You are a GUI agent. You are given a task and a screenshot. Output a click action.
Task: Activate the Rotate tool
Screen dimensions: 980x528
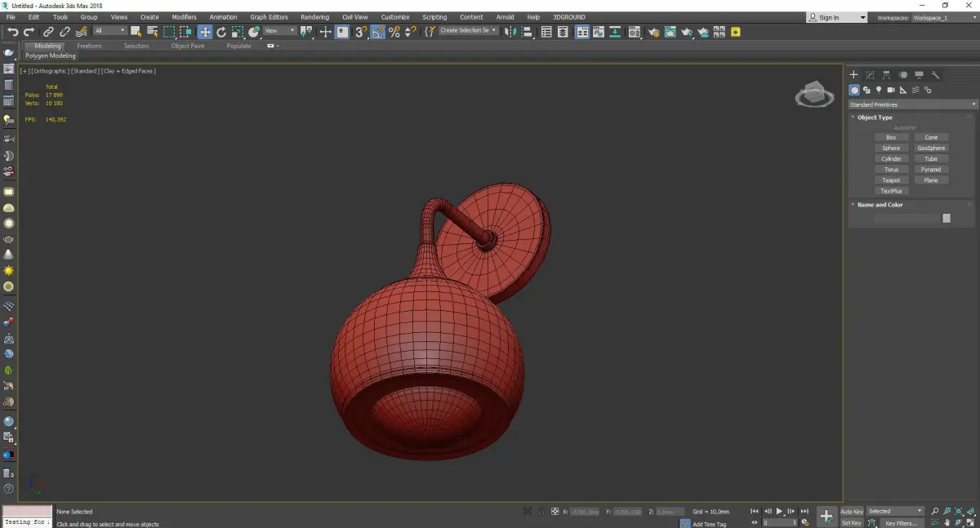[220, 32]
